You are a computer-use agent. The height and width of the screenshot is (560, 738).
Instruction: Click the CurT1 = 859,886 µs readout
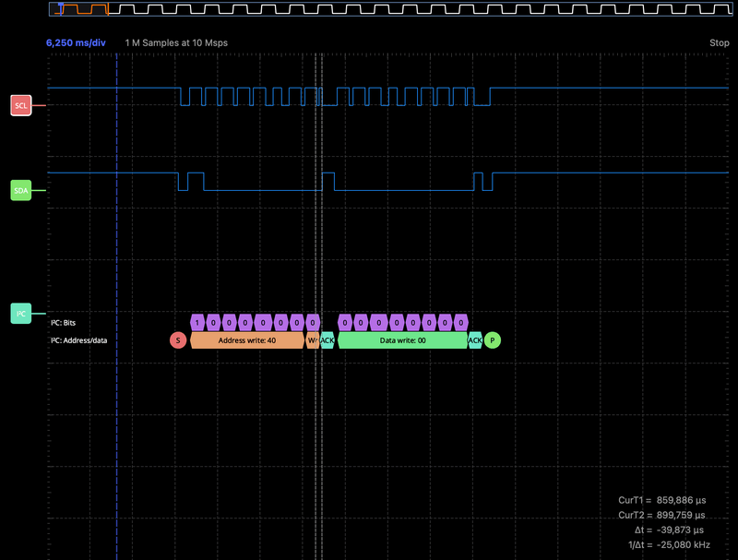tap(662, 500)
